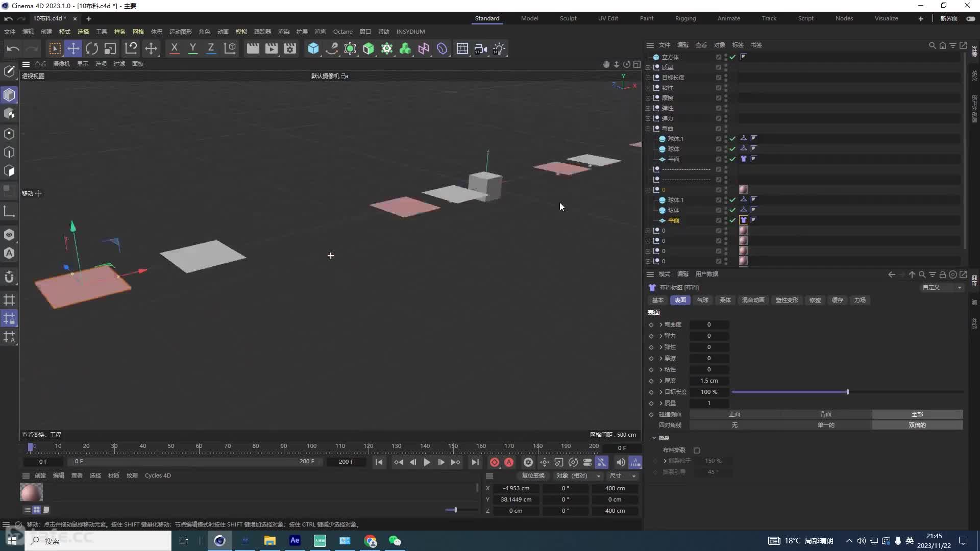
Task: Set collision side to 背面
Action: [x=826, y=414]
